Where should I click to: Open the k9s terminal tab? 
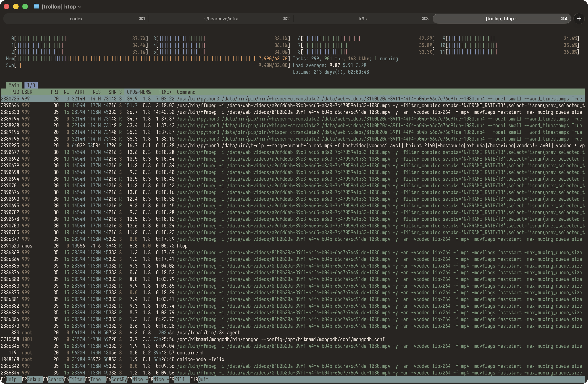(x=362, y=19)
